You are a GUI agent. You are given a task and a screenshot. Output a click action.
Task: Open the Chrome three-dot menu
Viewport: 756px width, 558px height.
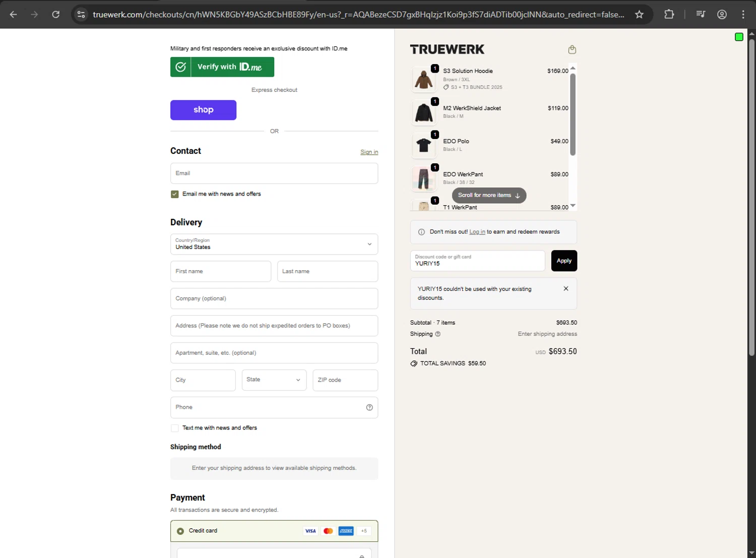click(743, 15)
